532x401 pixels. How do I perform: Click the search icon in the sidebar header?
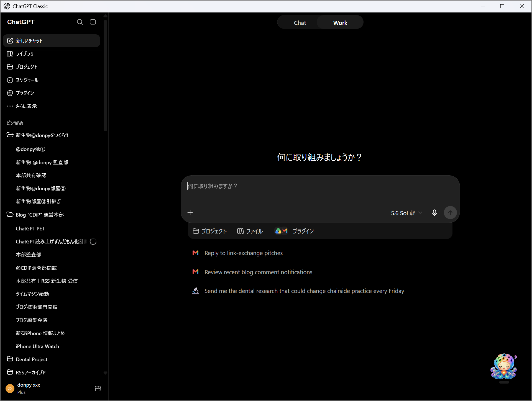[80, 22]
